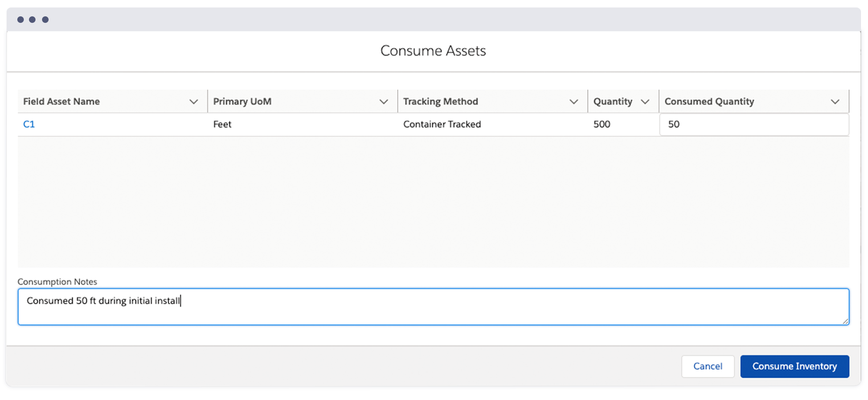Image resolution: width=868 pixels, height=400 pixels.
Task: Click the Consume Inventory button
Action: coord(795,366)
